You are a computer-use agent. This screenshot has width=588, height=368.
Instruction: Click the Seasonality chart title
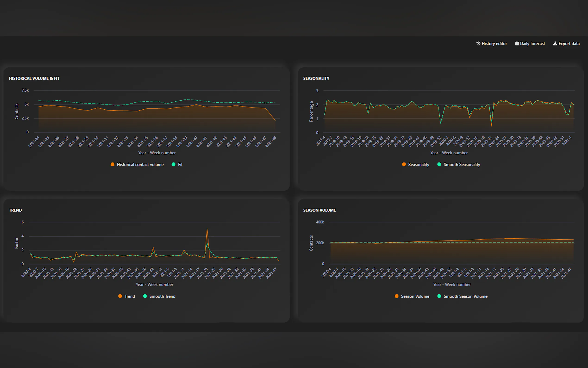click(x=316, y=78)
